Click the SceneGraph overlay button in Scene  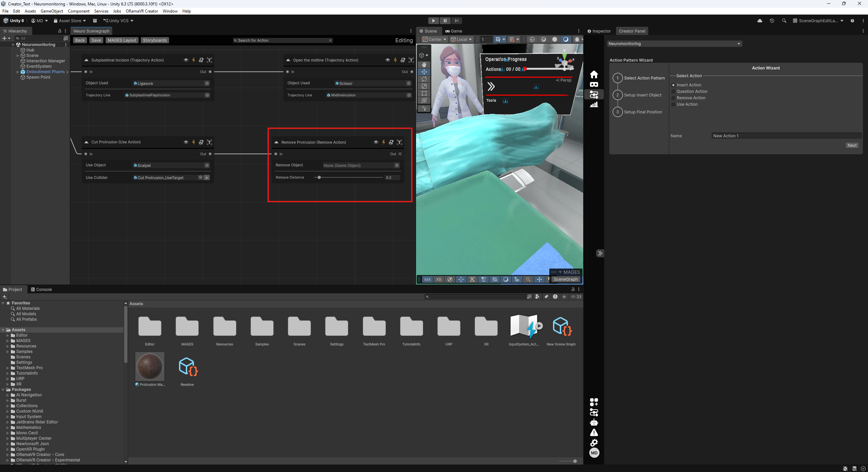click(566, 279)
